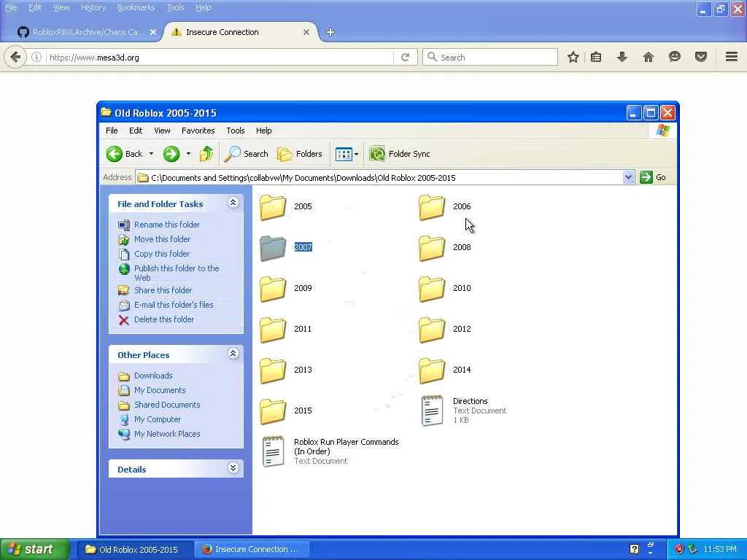This screenshot has height=560, width=747.
Task: Open the Firefox hamburger menu
Action: pyautogui.click(x=732, y=57)
